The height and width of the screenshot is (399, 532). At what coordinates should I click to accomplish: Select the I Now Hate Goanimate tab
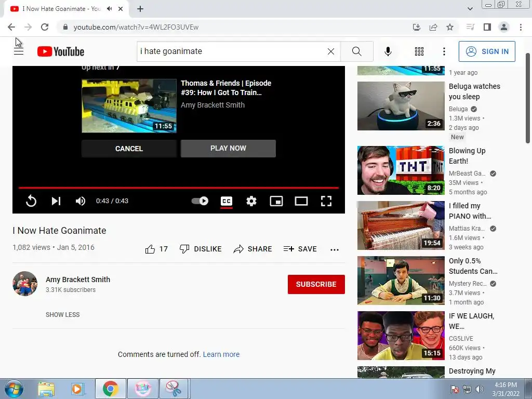coord(61,9)
